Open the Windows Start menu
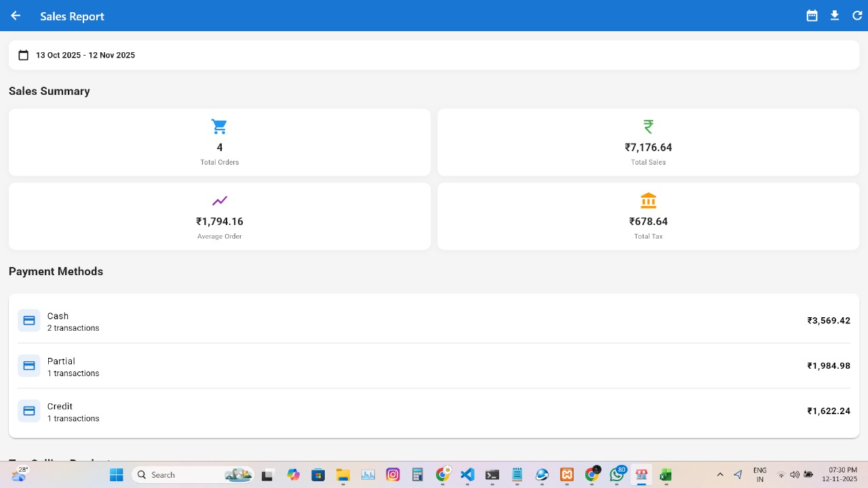Viewport: 868px width, 488px height. [x=117, y=474]
